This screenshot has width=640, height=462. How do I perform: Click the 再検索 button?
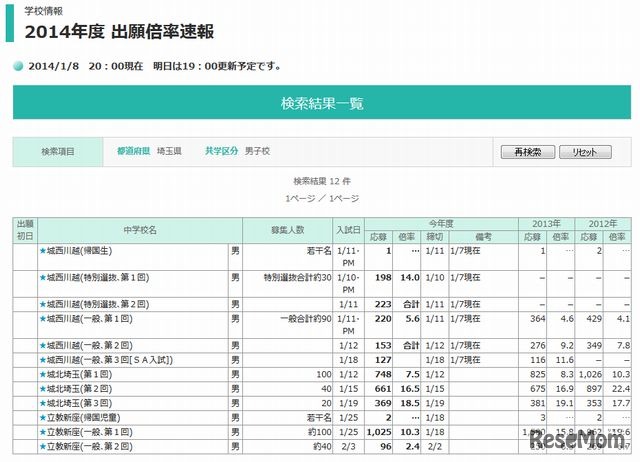[527, 152]
